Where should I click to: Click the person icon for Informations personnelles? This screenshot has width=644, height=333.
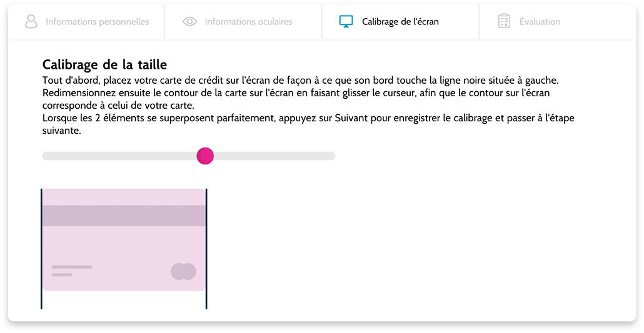tap(31, 21)
